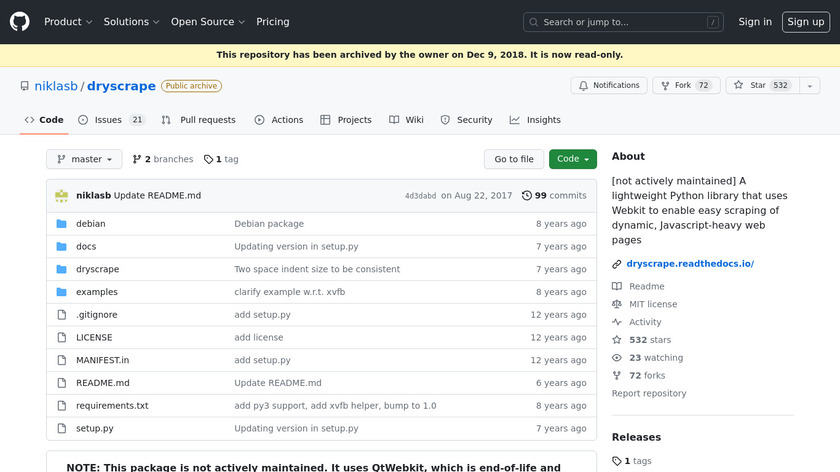Click the debian folder icon

click(x=61, y=224)
